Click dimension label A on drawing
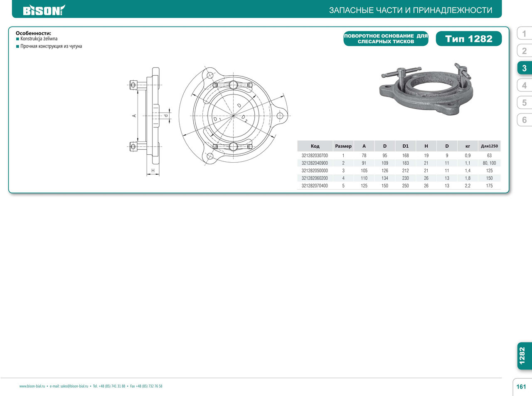 (135, 115)
